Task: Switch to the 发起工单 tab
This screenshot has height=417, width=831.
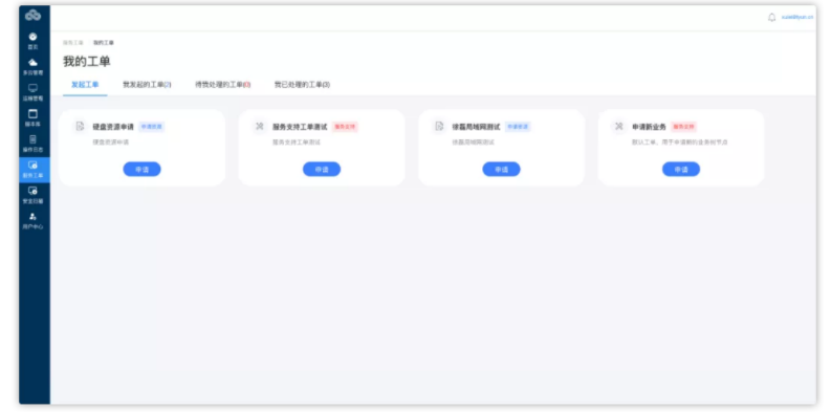Action: (x=85, y=85)
